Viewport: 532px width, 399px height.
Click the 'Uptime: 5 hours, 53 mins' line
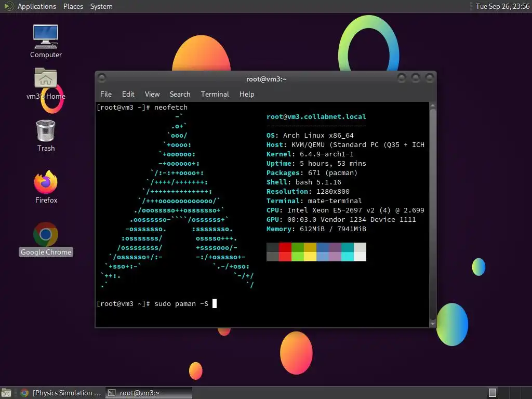pyautogui.click(x=316, y=164)
